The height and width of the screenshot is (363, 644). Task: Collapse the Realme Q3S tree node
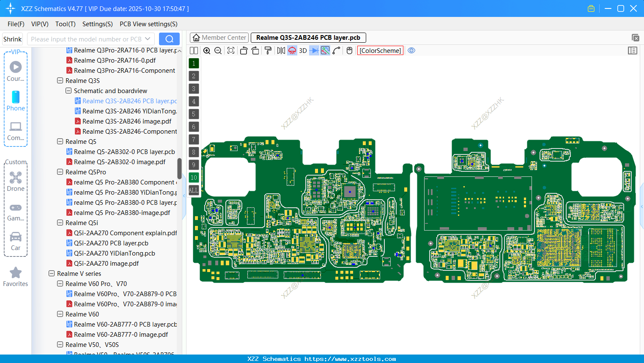tap(60, 80)
